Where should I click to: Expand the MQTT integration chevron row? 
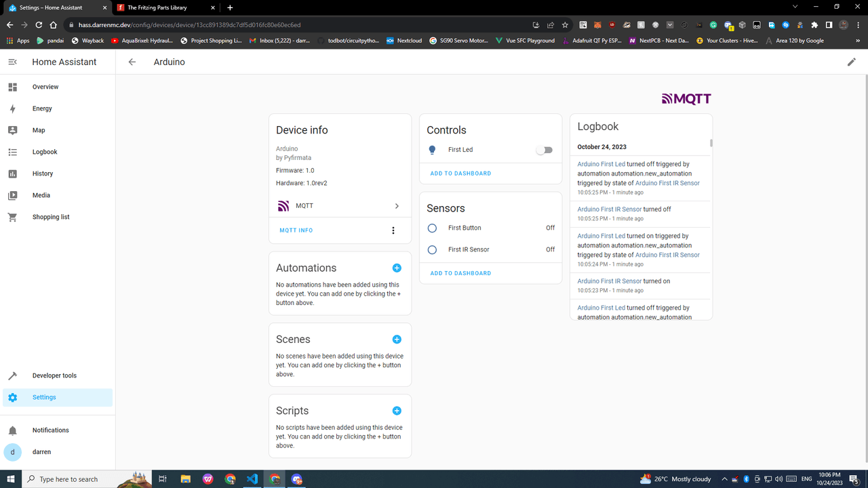point(397,206)
